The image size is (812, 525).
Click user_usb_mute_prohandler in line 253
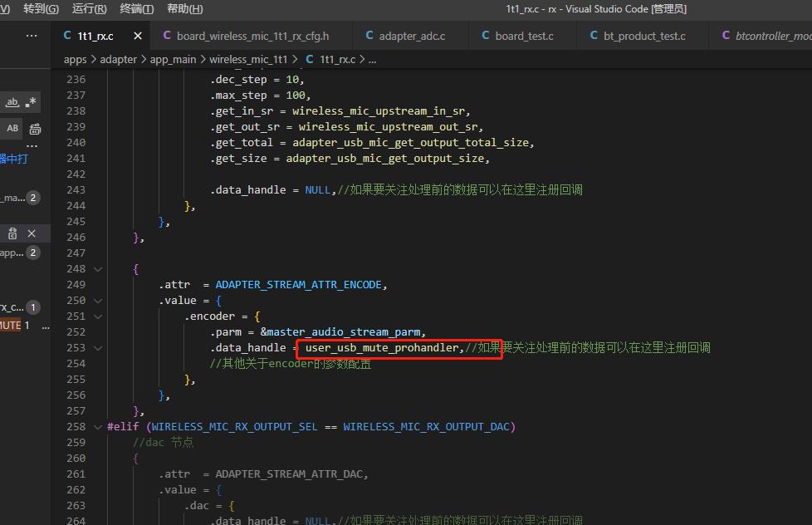click(x=382, y=348)
